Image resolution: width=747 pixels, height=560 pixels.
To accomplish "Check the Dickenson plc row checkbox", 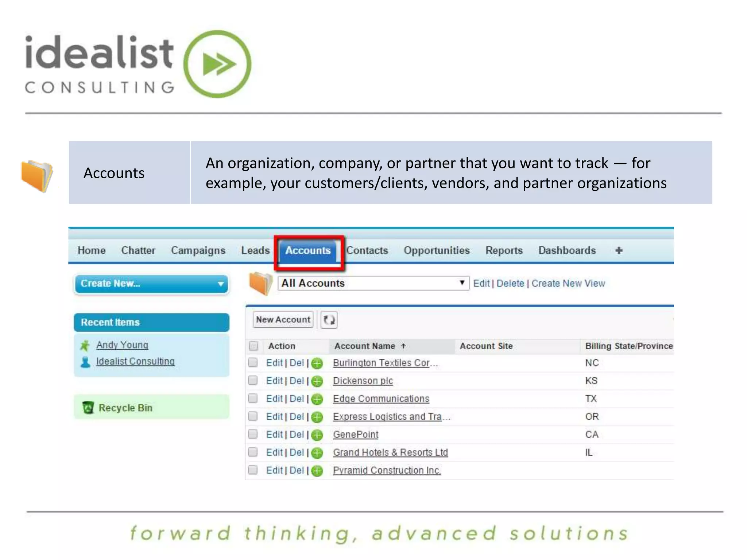I will pyautogui.click(x=253, y=380).
